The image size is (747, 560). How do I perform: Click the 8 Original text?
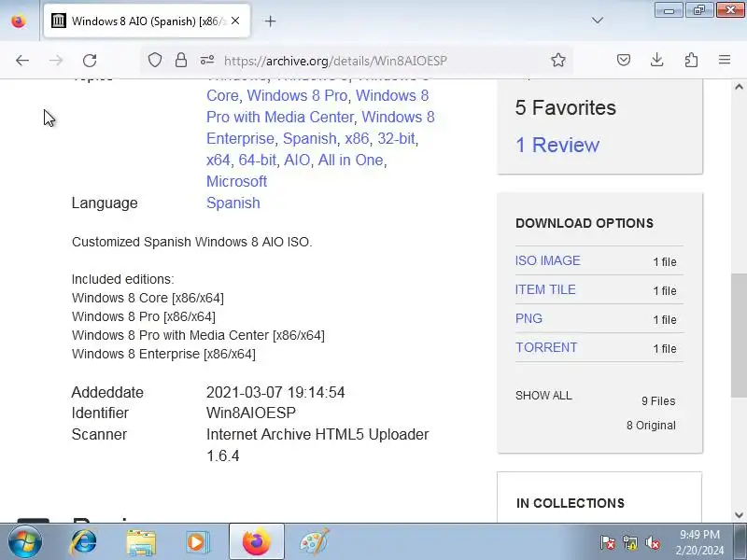(x=651, y=426)
